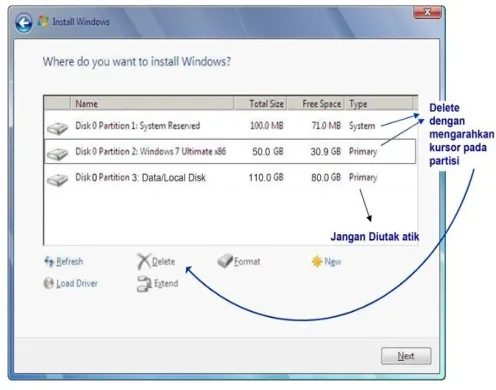The height and width of the screenshot is (390, 496).
Task: Click drive icon of Windows 7 Ultimate partition
Action: point(58,154)
